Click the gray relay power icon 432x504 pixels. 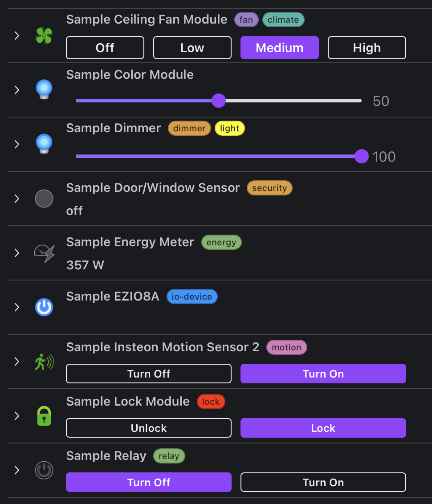tap(44, 470)
